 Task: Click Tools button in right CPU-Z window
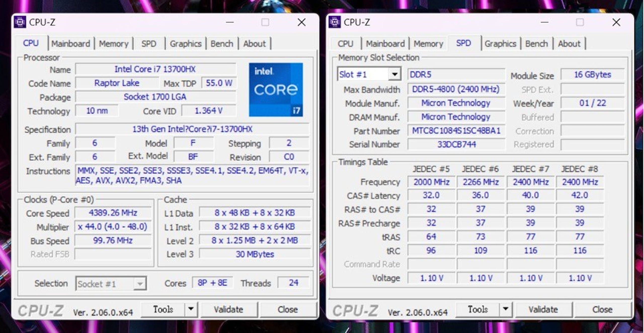tap(478, 309)
